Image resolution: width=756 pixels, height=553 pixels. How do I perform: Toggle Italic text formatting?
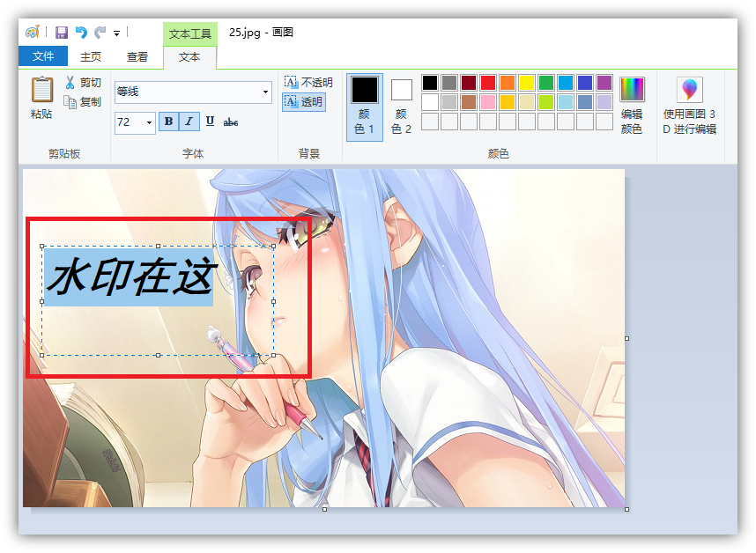click(189, 122)
